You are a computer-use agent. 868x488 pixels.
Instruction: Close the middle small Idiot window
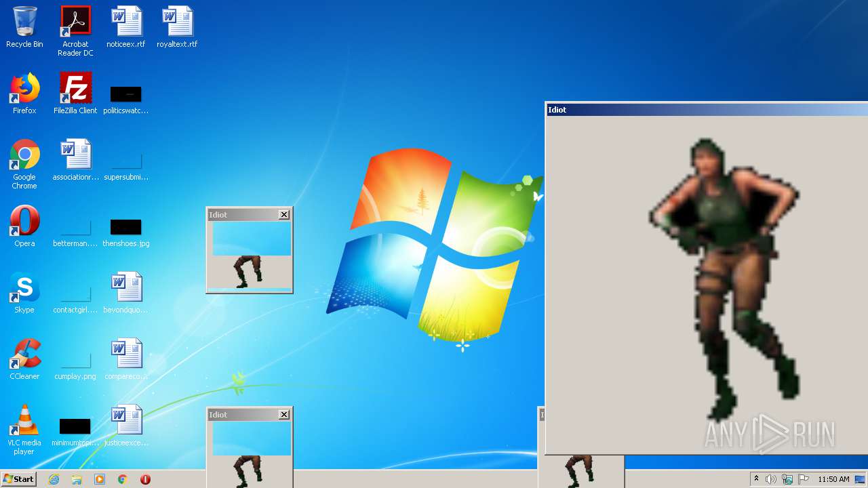(284, 214)
